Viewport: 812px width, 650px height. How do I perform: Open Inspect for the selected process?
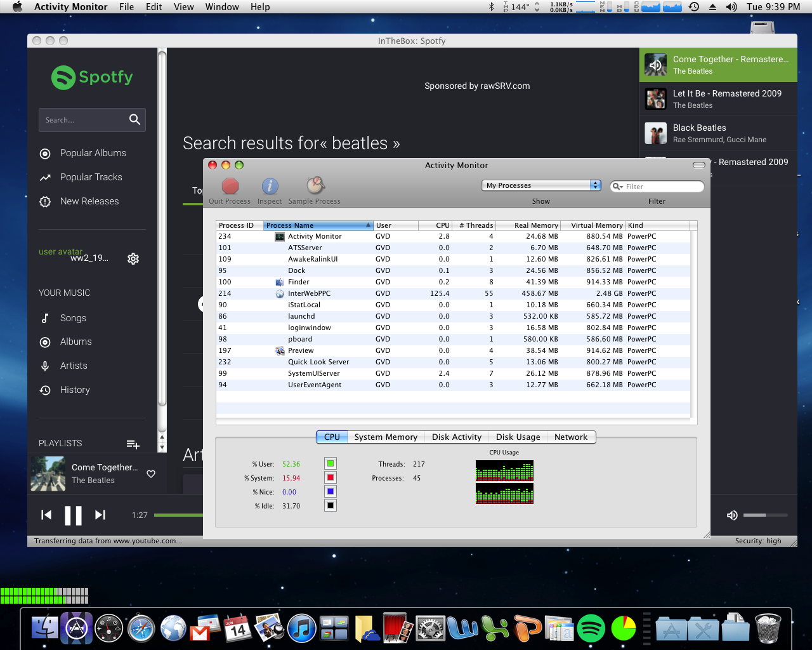click(x=270, y=186)
